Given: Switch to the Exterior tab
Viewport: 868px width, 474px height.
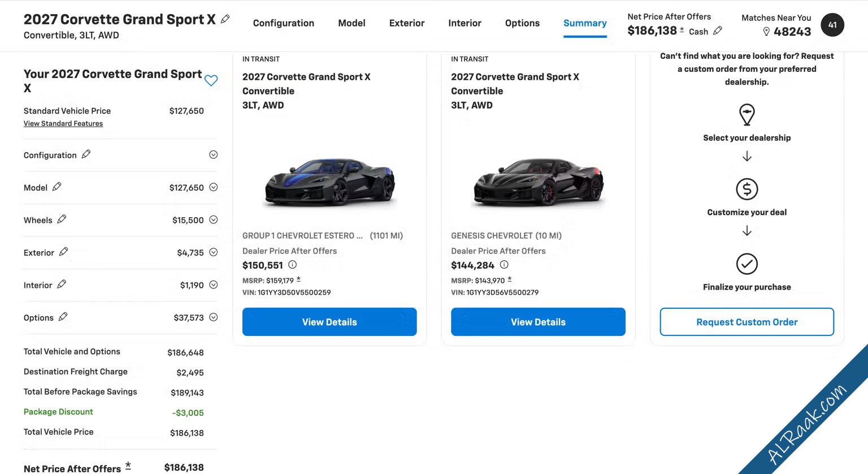Looking at the screenshot, I should tap(407, 23).
